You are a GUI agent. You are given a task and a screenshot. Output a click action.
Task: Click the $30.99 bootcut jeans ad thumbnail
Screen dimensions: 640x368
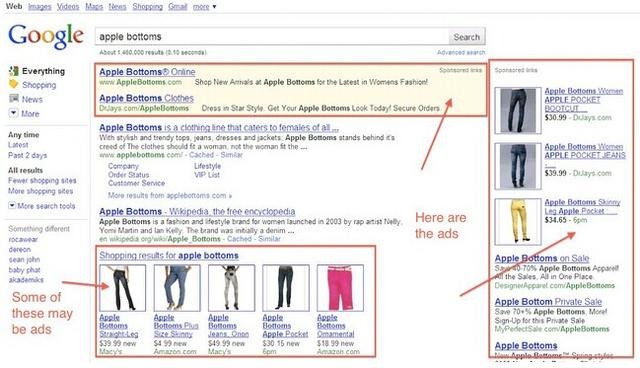(x=518, y=110)
